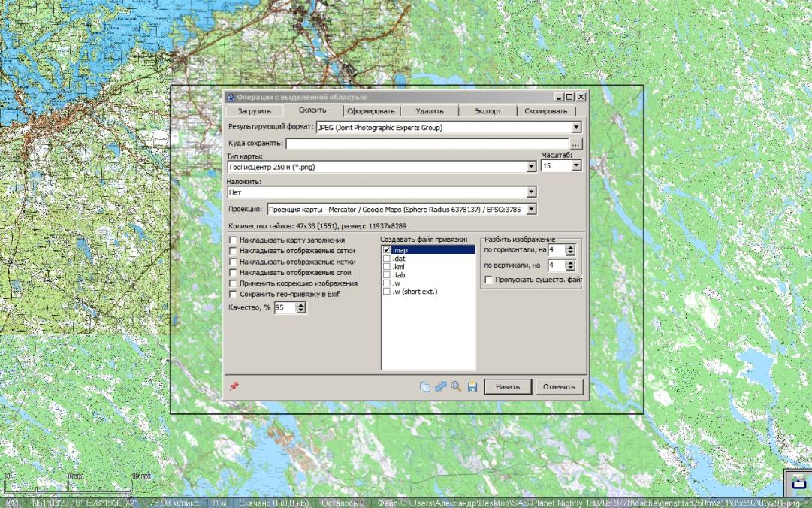Viewport: 812px width, 508px height.
Task: Click the 'Отменить' button
Action: pyautogui.click(x=559, y=387)
